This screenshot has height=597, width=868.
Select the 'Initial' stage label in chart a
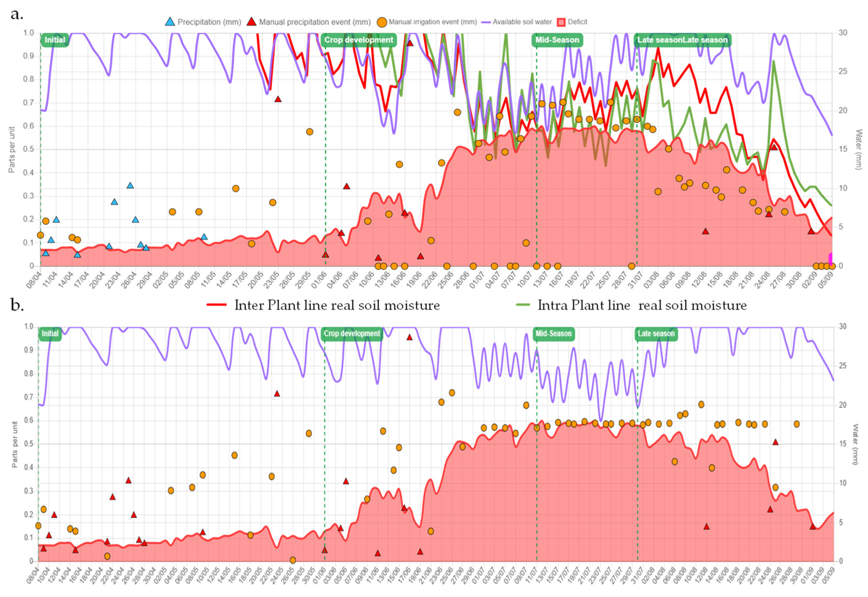click(55, 40)
